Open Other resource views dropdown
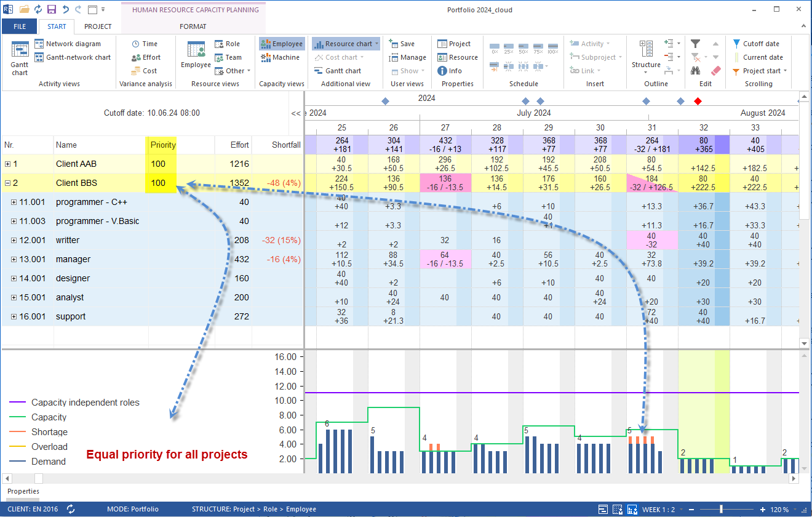This screenshot has width=812, height=517. coord(233,71)
